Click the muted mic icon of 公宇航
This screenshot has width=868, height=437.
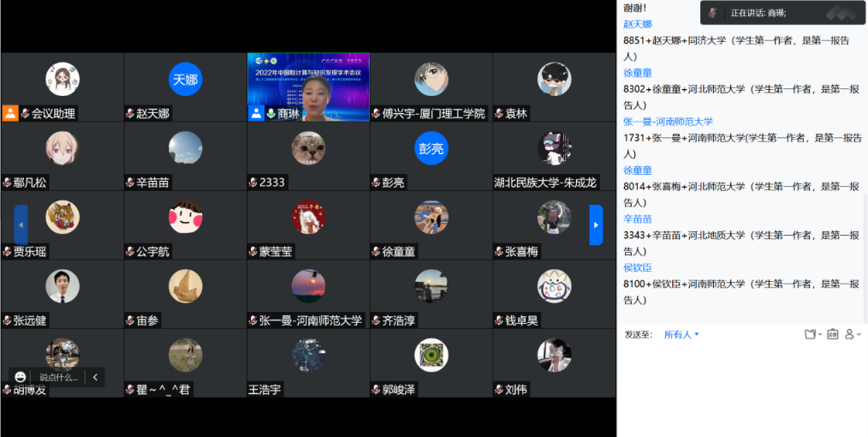130,251
